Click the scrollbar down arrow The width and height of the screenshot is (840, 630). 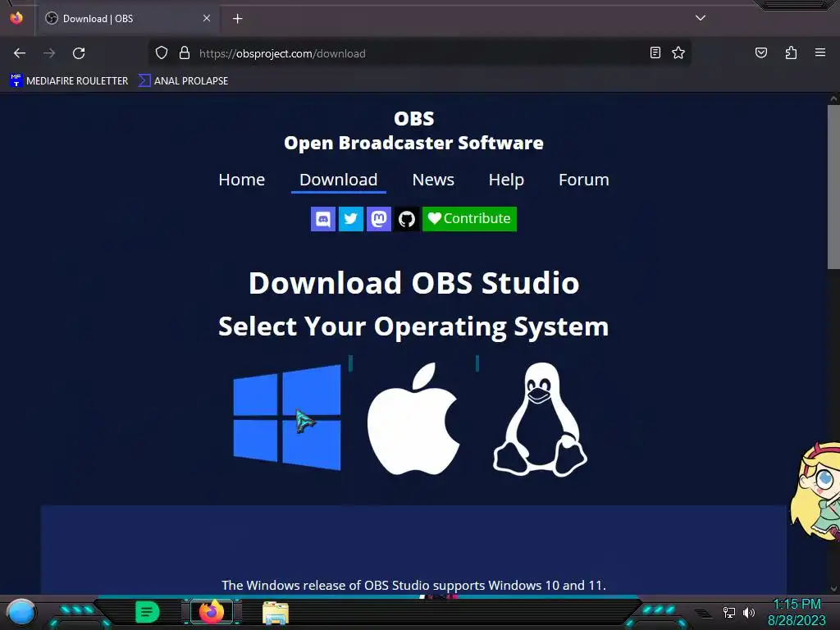pyautogui.click(x=833, y=589)
